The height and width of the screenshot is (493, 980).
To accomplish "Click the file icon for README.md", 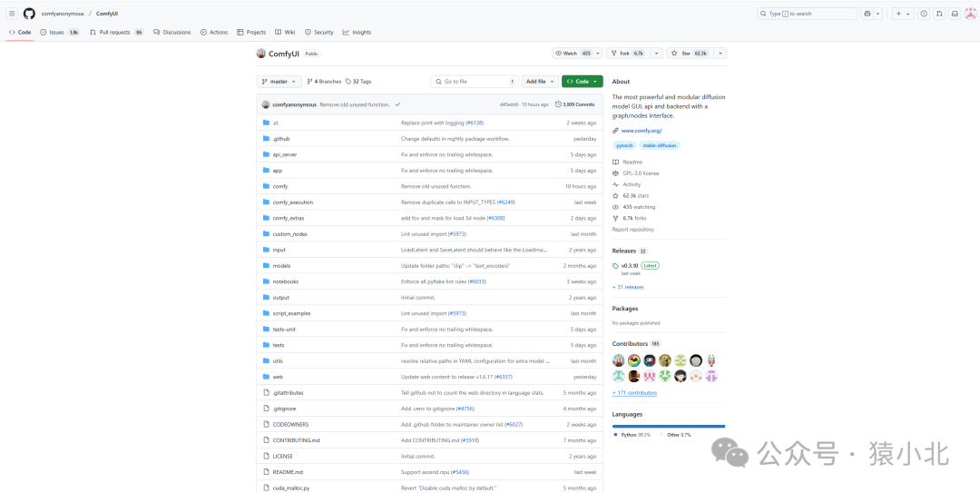I will point(266,472).
